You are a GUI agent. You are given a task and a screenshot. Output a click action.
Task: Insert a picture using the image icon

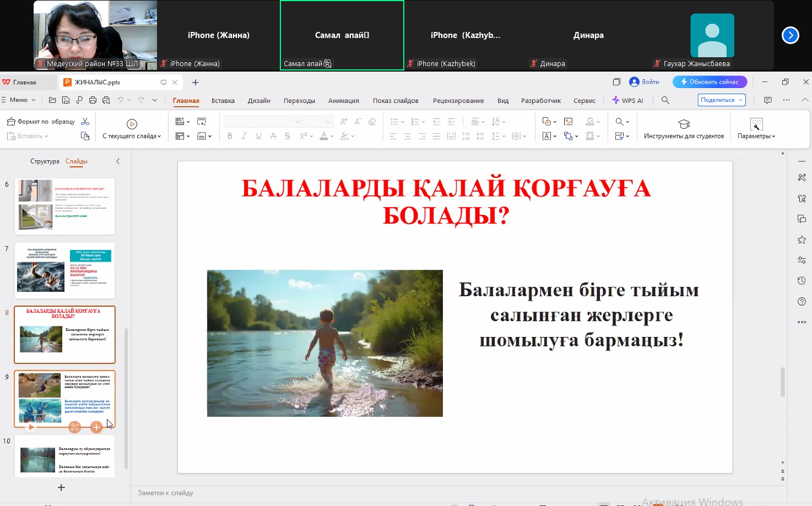[569, 122]
